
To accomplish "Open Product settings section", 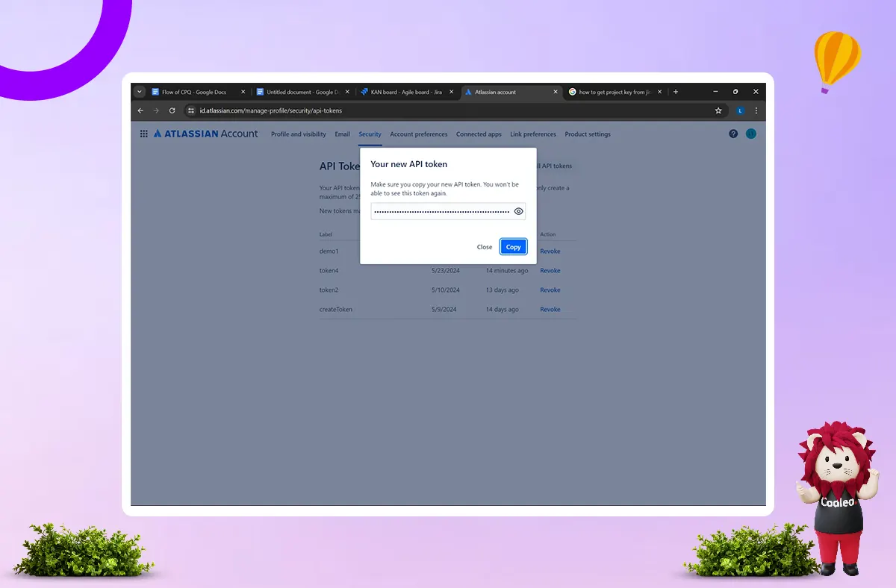I will [x=588, y=134].
